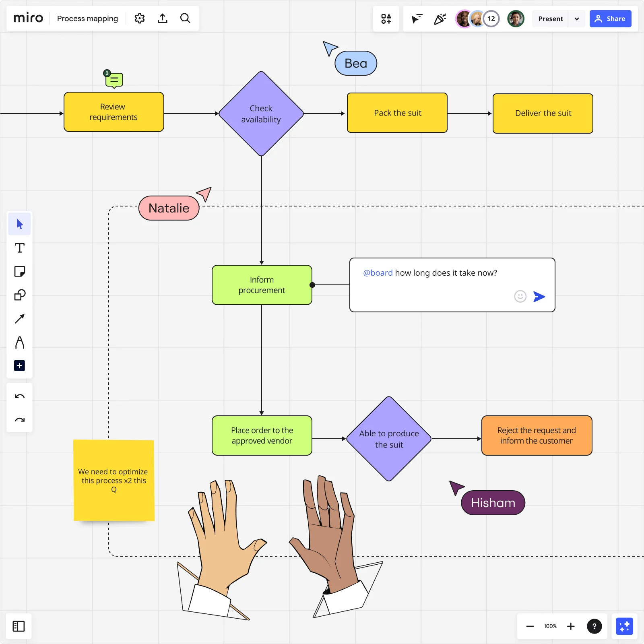Select Reject the request and inform box

pos(537,436)
